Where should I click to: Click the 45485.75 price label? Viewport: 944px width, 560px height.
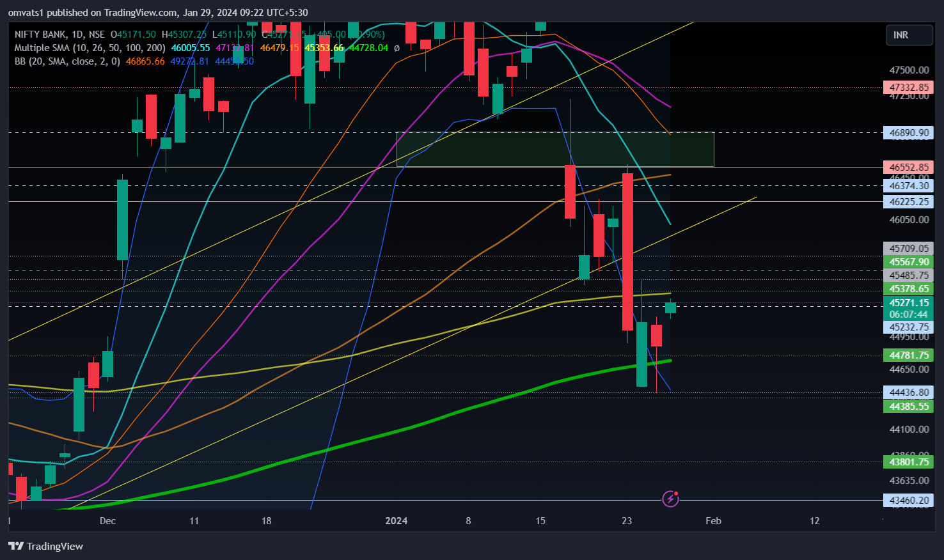click(x=909, y=275)
